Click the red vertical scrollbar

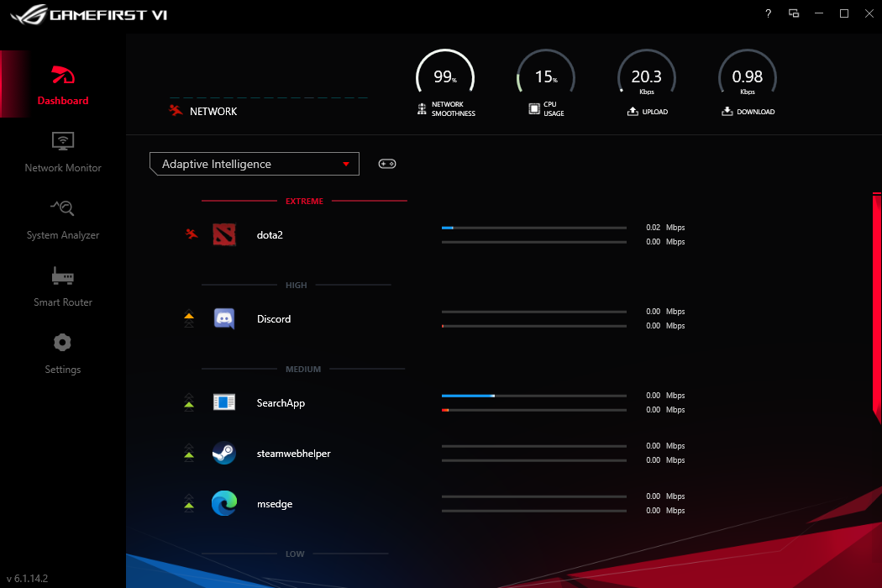[x=877, y=308]
